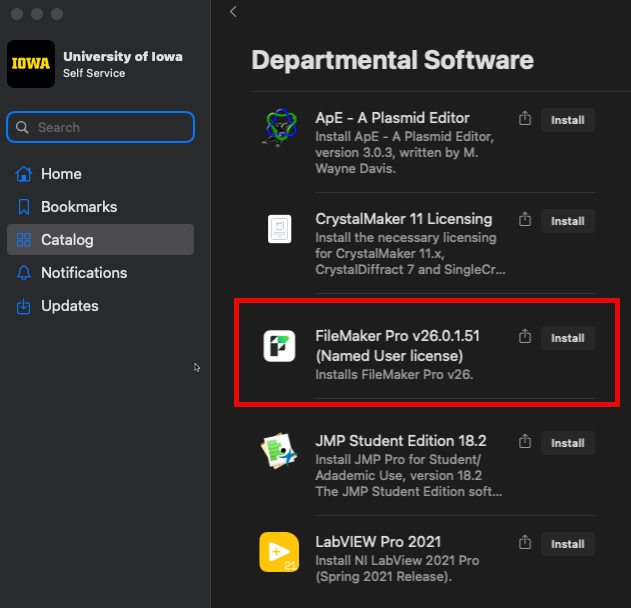Click ApE description 'version 3.0.3, written by M.'

[396, 153]
